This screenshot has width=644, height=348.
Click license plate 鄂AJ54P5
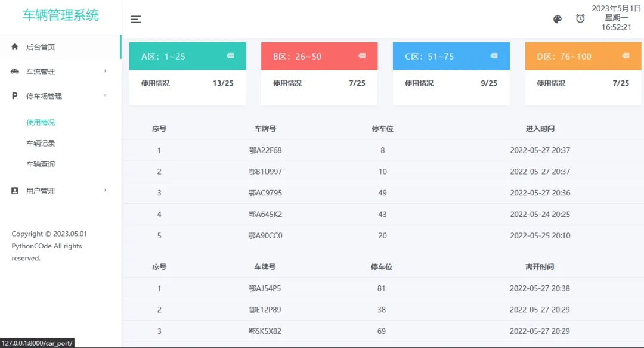point(265,288)
